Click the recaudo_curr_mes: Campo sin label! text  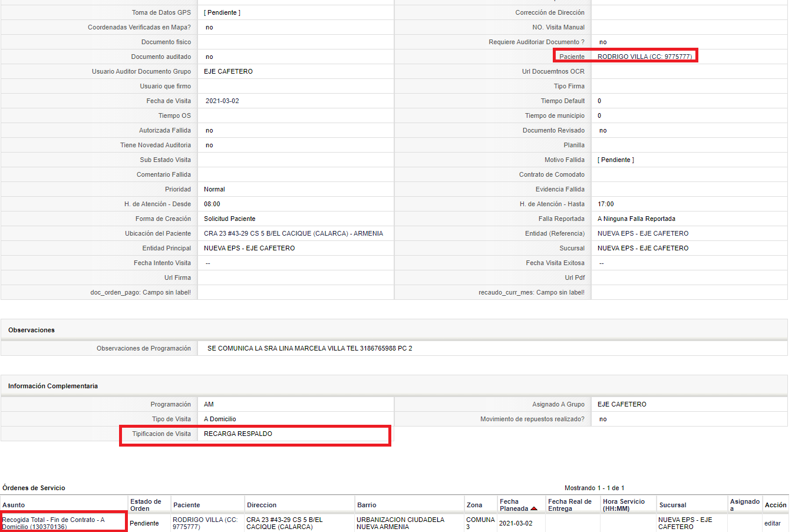532,292
